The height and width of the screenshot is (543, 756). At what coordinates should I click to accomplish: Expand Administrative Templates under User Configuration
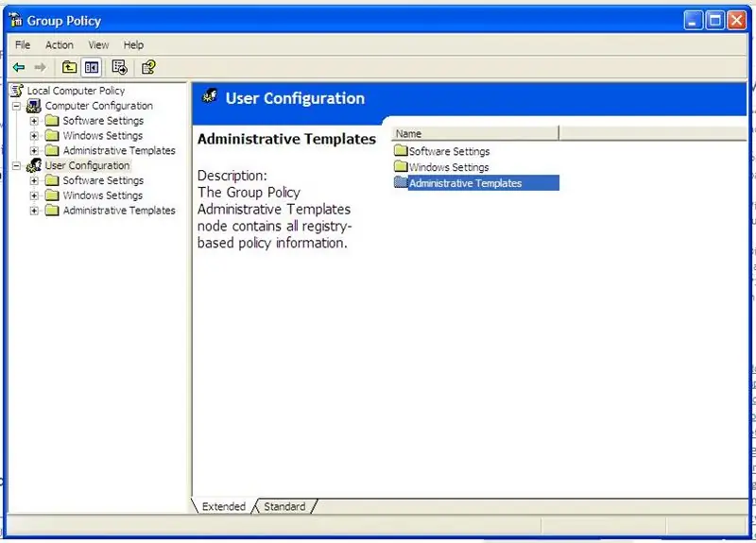(x=34, y=211)
